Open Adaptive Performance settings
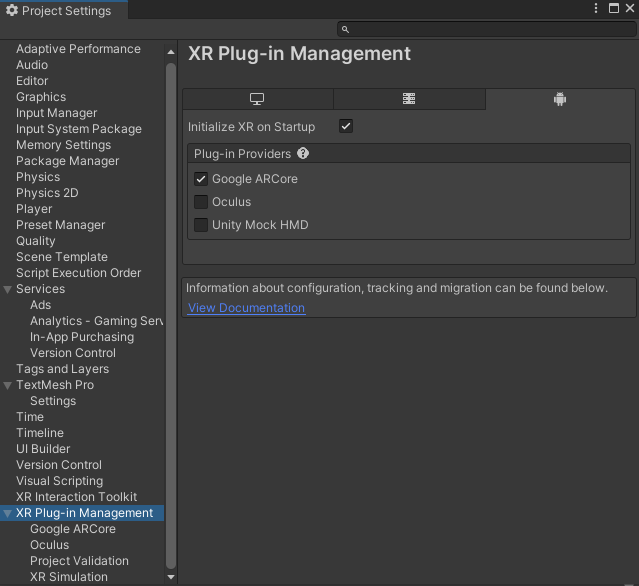 click(x=78, y=49)
